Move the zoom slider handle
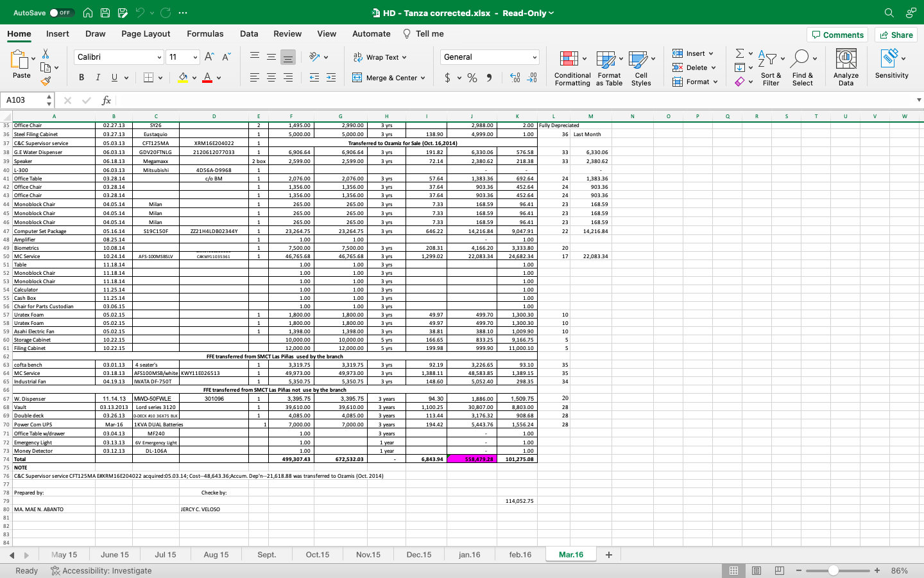This screenshot has width=924, height=578. click(x=833, y=570)
